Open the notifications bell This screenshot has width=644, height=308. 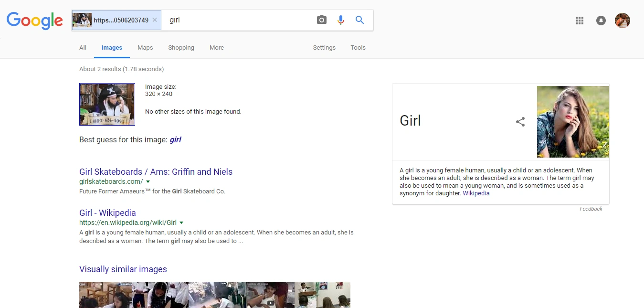(x=601, y=21)
